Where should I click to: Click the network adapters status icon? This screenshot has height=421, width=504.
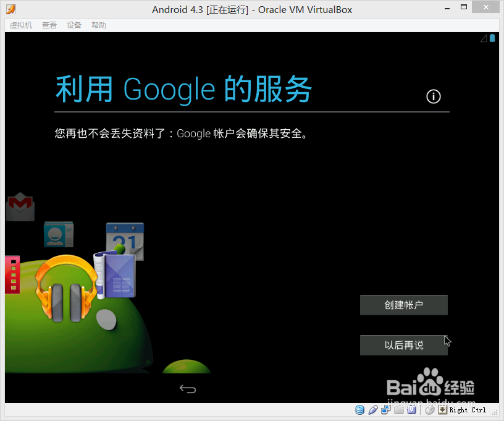385,410
